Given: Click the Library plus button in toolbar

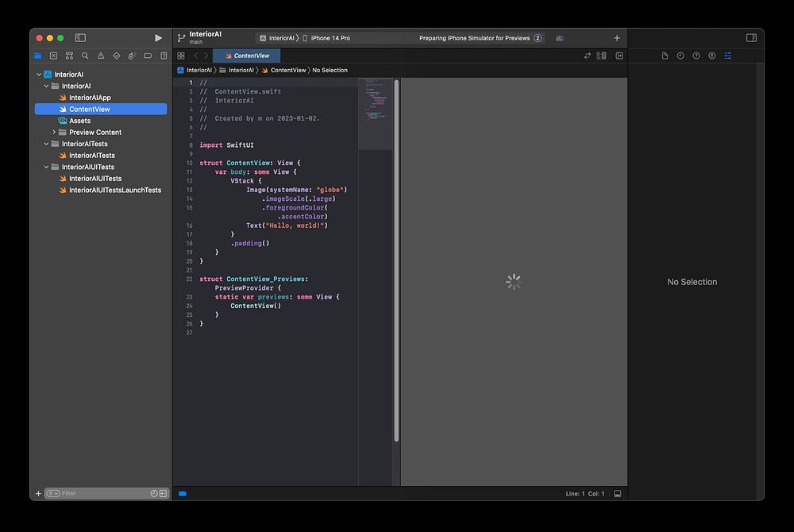Looking at the screenshot, I should pyautogui.click(x=617, y=38).
